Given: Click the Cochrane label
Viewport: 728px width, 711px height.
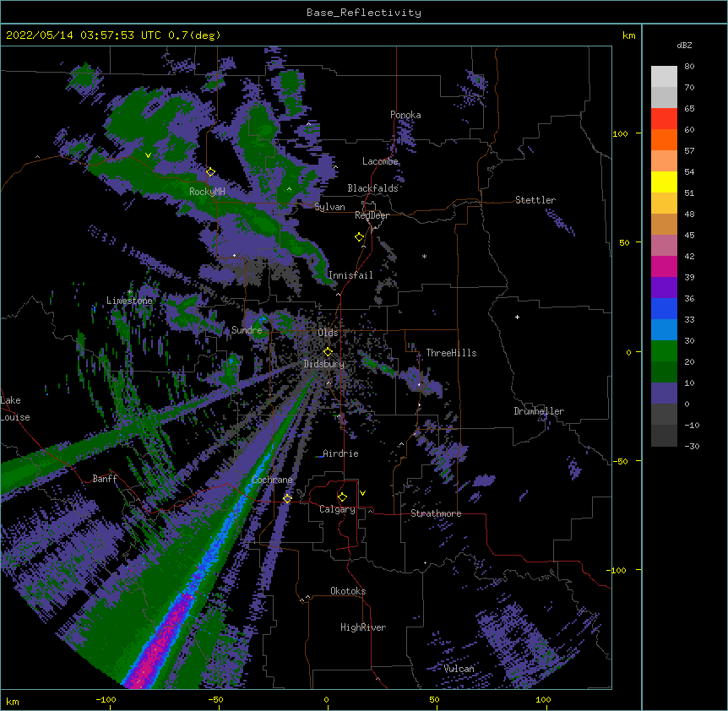Looking at the screenshot, I should tap(272, 480).
